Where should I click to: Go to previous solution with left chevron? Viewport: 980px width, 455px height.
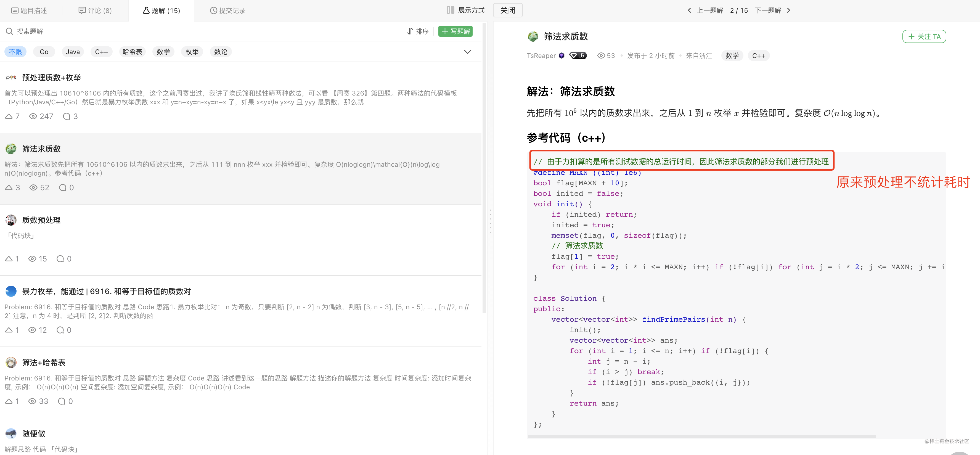point(689,10)
